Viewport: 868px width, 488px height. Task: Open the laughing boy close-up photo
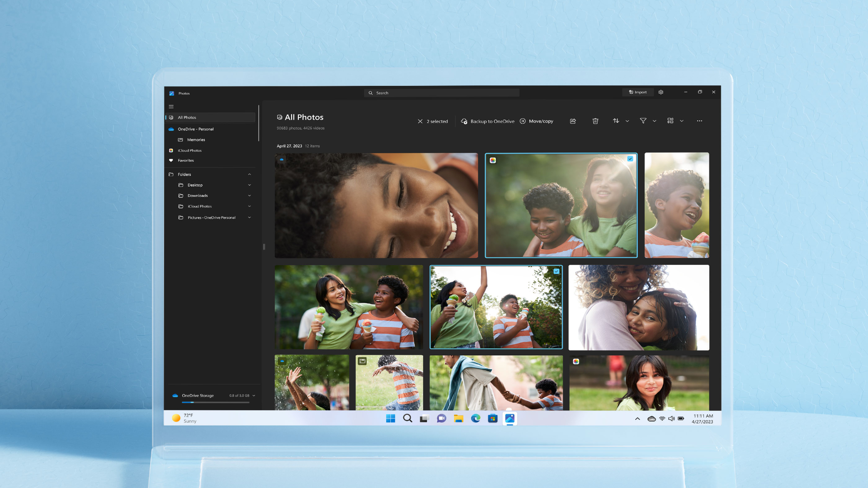pos(376,206)
